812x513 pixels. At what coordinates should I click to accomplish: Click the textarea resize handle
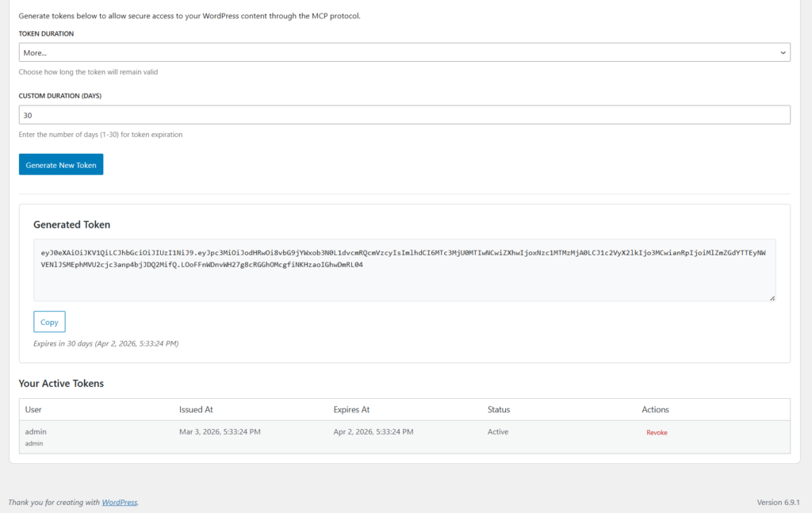771,297
